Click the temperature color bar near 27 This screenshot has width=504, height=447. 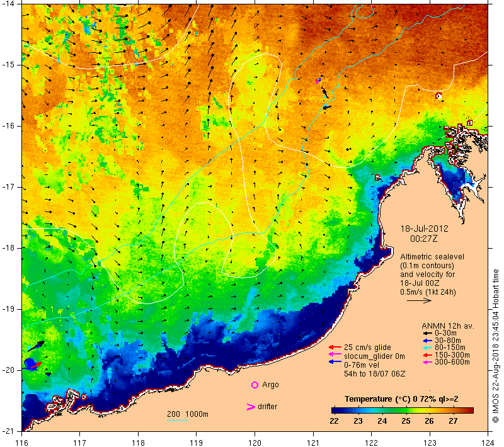tap(453, 410)
